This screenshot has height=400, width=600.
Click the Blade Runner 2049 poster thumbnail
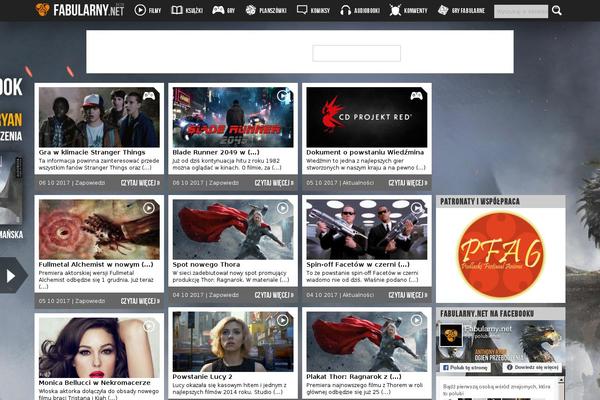click(233, 117)
